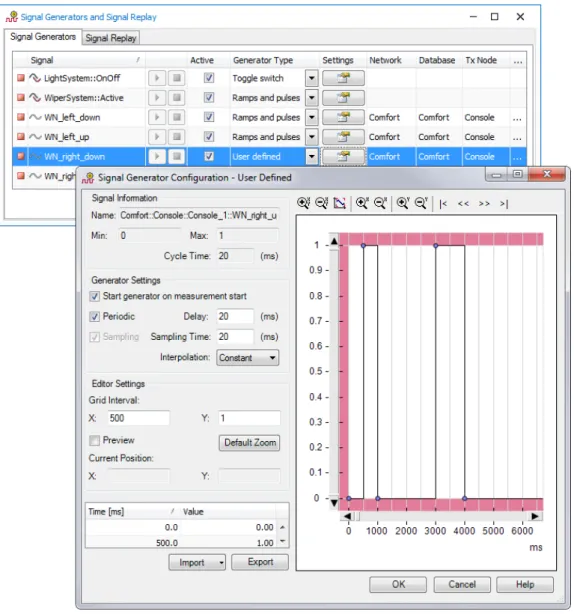Click the Default Zoom button
Image resolution: width=574 pixels, height=614 pixels.
(249, 443)
